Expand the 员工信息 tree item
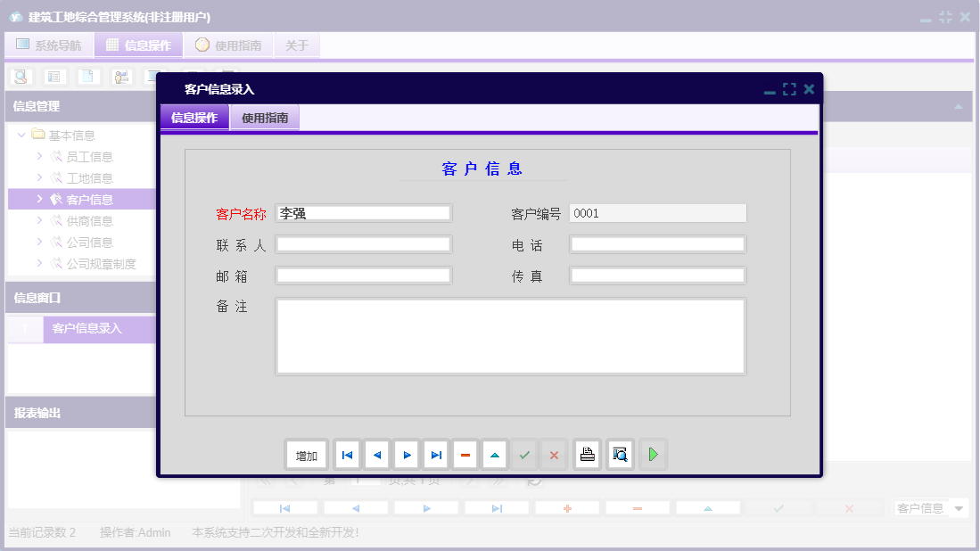Screen dimensions: 980x551 pos(38,156)
